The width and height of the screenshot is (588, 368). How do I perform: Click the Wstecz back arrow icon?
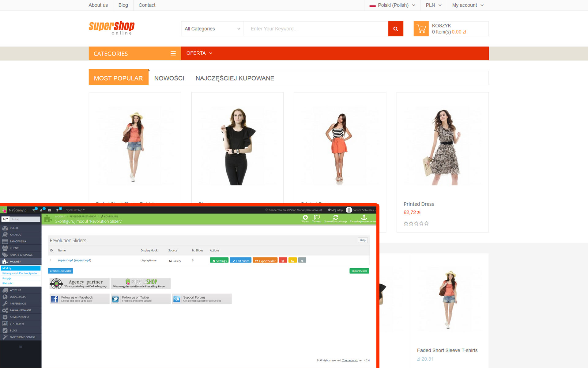click(305, 217)
